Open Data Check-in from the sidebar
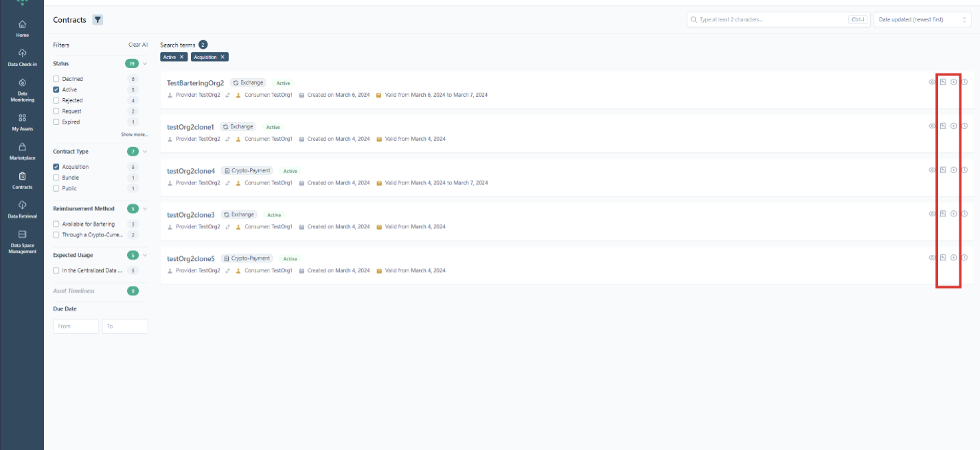The height and width of the screenshot is (450, 980). click(x=22, y=57)
